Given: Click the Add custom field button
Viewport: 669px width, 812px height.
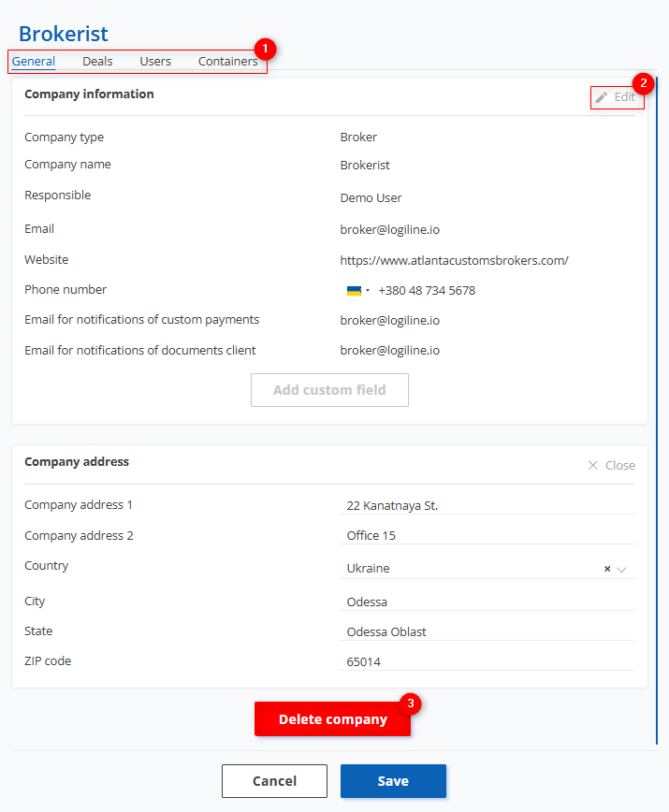Looking at the screenshot, I should pyautogui.click(x=330, y=390).
